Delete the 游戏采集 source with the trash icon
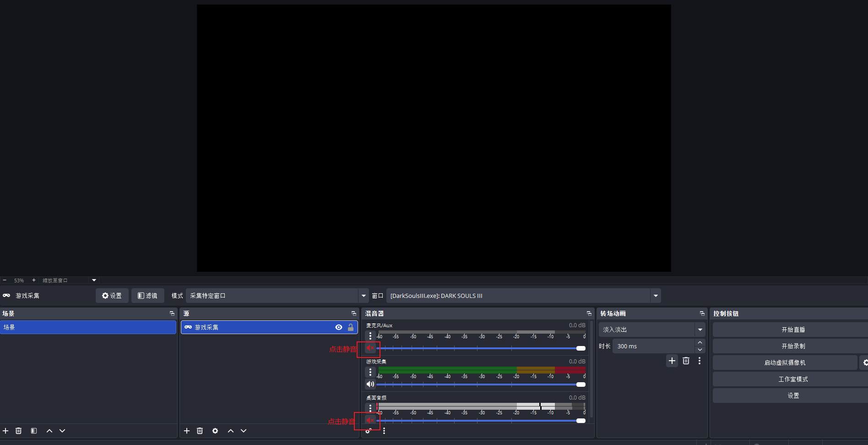The width and height of the screenshot is (868, 445). coord(200,431)
